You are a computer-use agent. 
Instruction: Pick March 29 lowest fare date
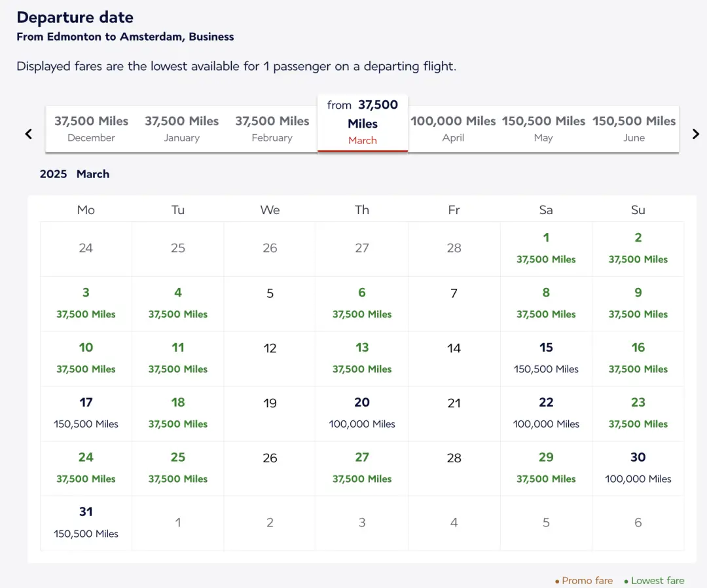pyautogui.click(x=546, y=468)
